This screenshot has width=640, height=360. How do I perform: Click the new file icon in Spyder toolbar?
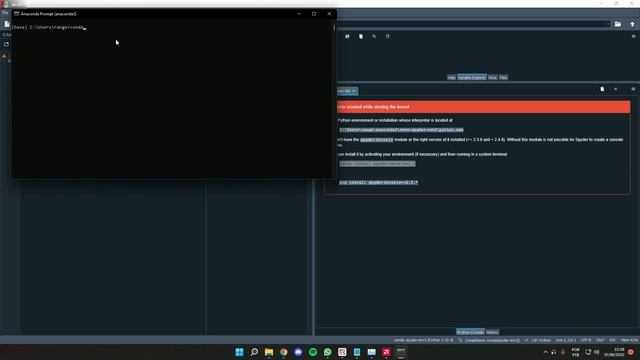click(x=7, y=24)
